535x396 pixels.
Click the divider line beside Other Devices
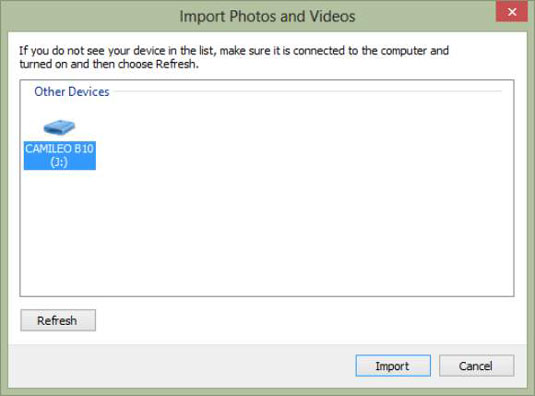(x=307, y=91)
